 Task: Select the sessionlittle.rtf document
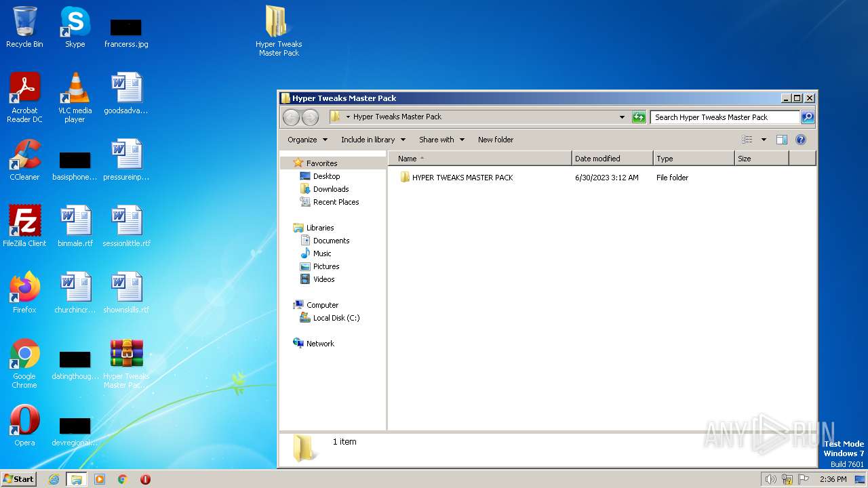(x=126, y=226)
